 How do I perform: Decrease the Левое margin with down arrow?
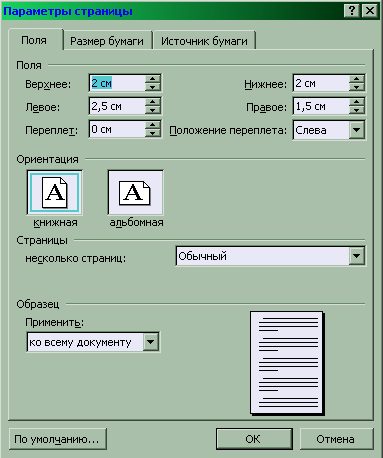coord(153,110)
